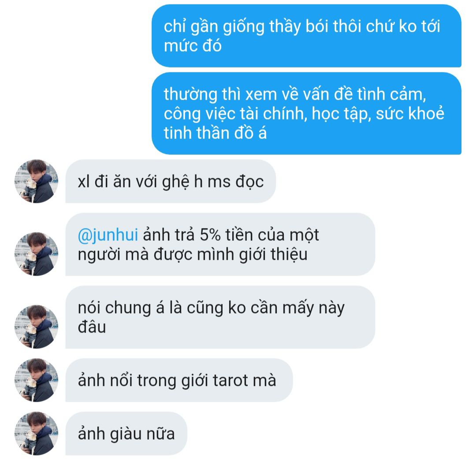This screenshot has width=476, height=463.
Task: Select message "nói chung á là cũng ko cần mấy này"
Action: coord(220,317)
